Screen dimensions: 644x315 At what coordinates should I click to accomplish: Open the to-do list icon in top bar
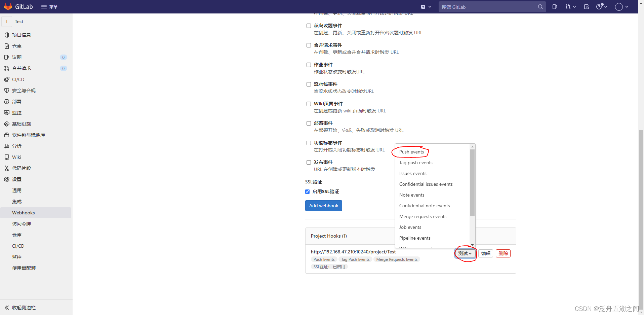click(x=586, y=7)
